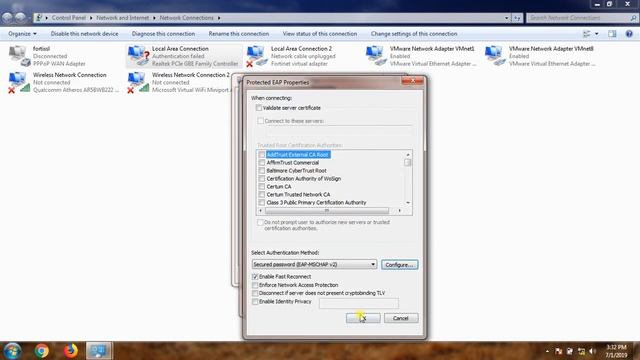Click the refresh button beside address bar
640x360 pixels.
pos(517,18)
